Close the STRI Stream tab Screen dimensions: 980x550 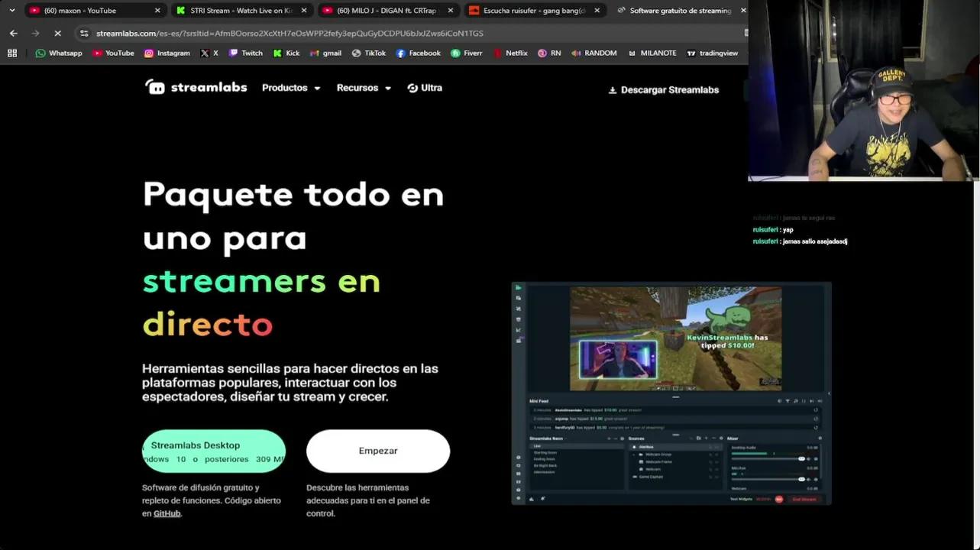(304, 11)
